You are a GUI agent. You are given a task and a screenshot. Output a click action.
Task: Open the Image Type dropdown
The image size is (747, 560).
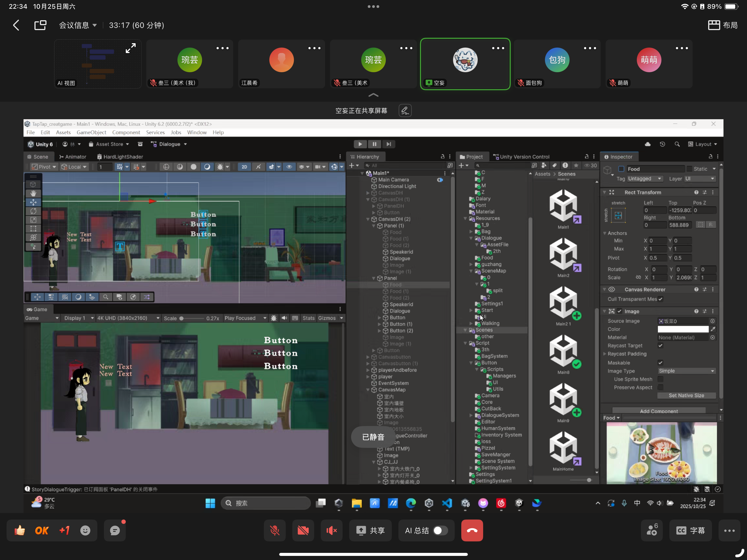[686, 371]
